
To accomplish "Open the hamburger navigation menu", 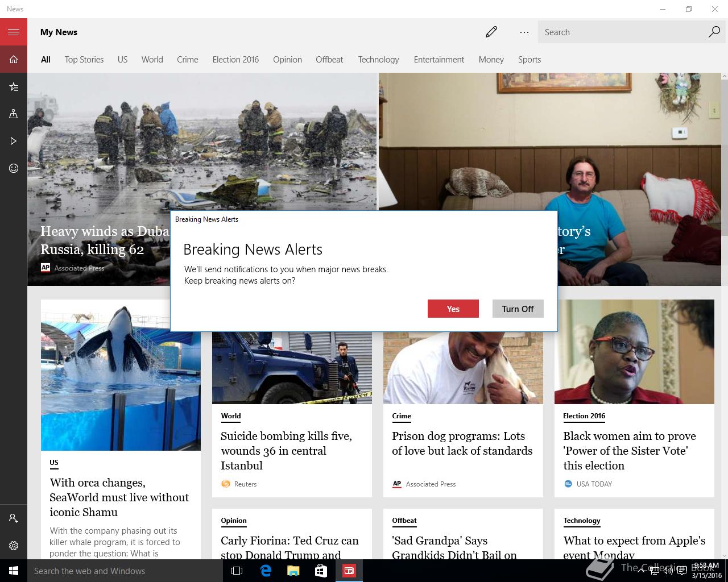I will pyautogui.click(x=14, y=32).
